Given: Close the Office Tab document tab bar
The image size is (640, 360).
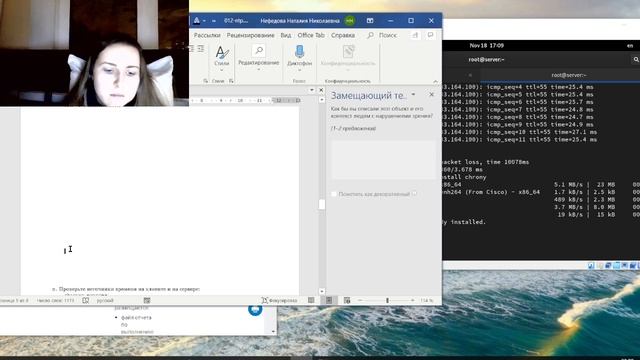Looking at the screenshot, I should pos(321,90).
